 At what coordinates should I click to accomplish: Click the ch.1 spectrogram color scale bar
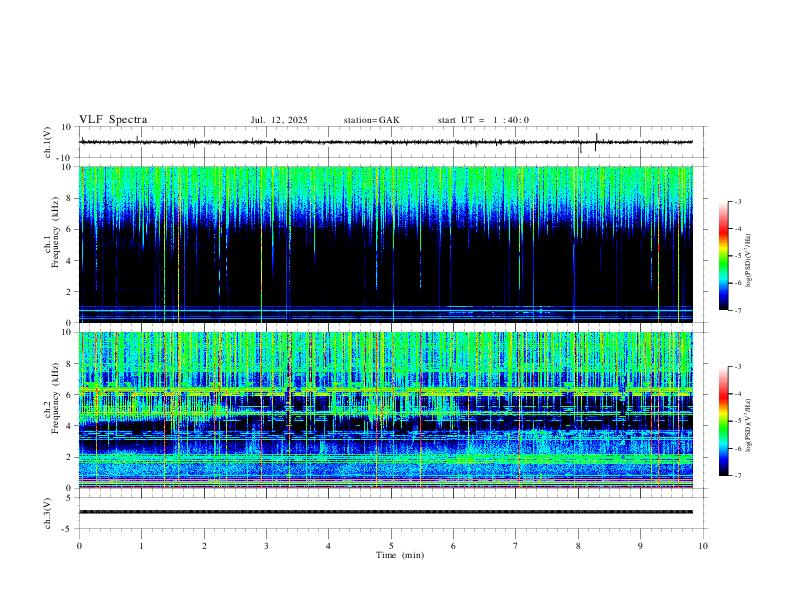coord(723,256)
